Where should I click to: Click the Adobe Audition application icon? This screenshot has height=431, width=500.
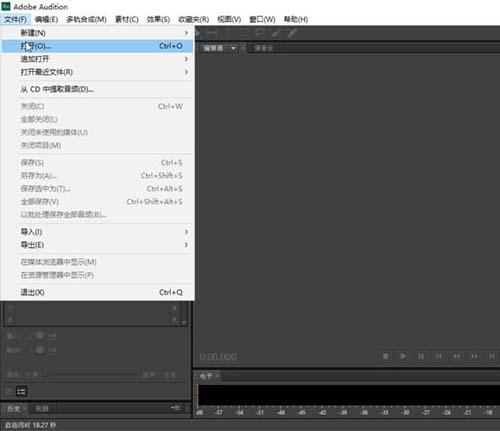coord(6,6)
